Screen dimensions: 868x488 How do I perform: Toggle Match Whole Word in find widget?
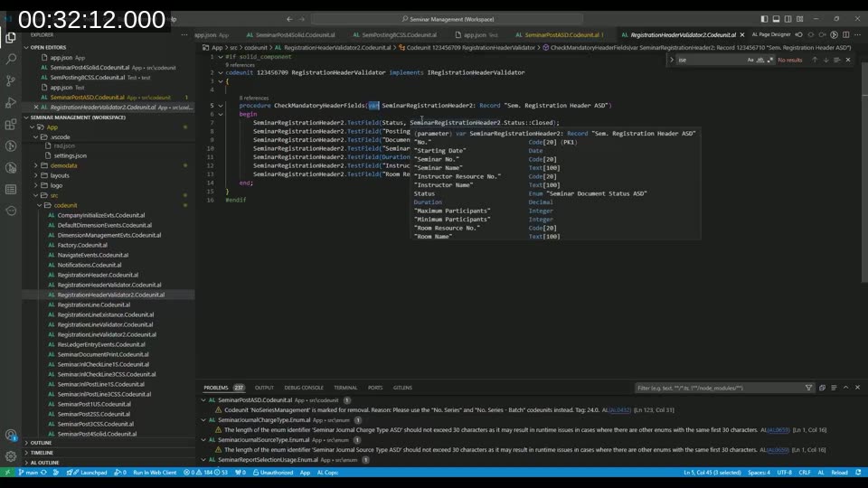(760, 60)
